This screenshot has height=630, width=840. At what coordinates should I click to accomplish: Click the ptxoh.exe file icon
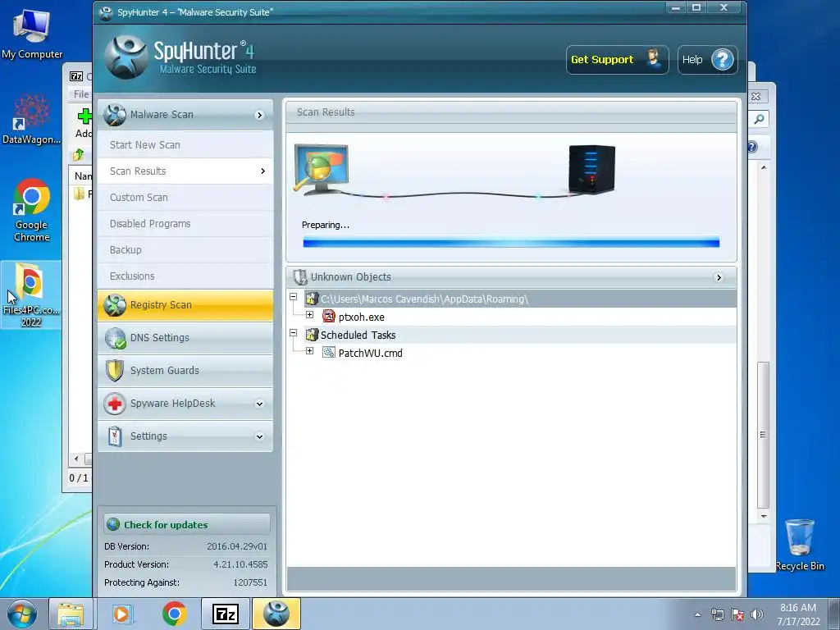tap(328, 317)
